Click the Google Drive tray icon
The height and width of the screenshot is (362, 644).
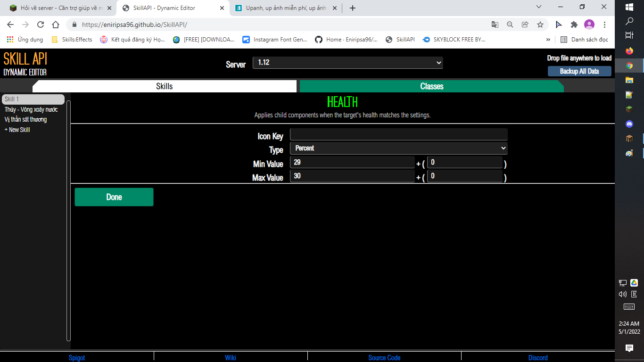pos(634,283)
